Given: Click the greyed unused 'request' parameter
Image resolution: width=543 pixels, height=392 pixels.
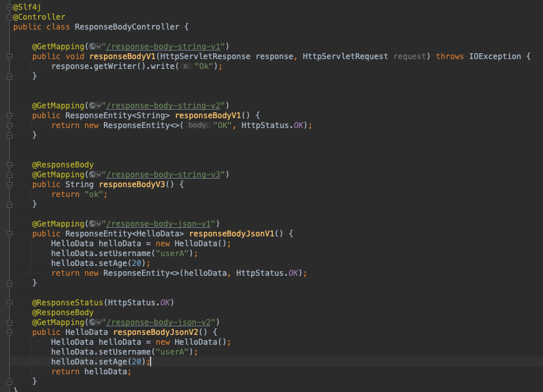Looking at the screenshot, I should point(410,56).
